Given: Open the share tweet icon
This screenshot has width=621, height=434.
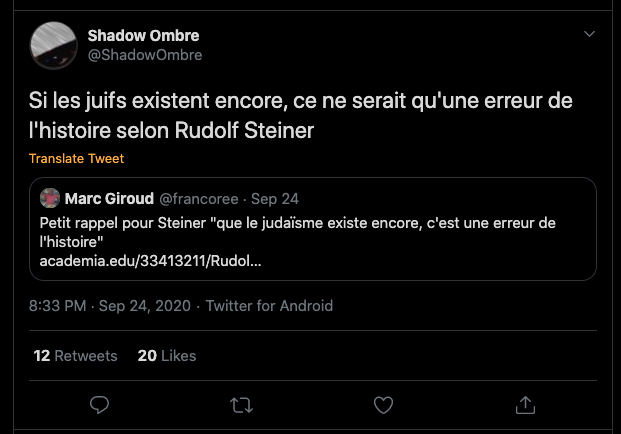Looking at the screenshot, I should click(525, 404).
